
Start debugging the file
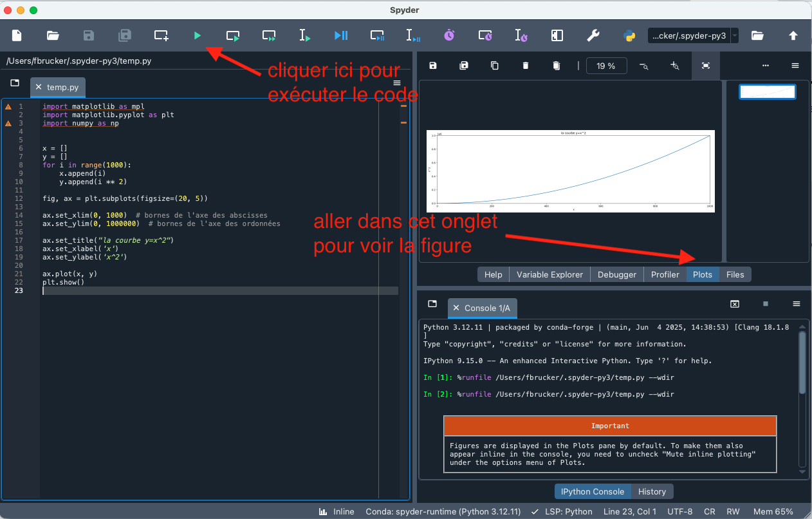[341, 35]
